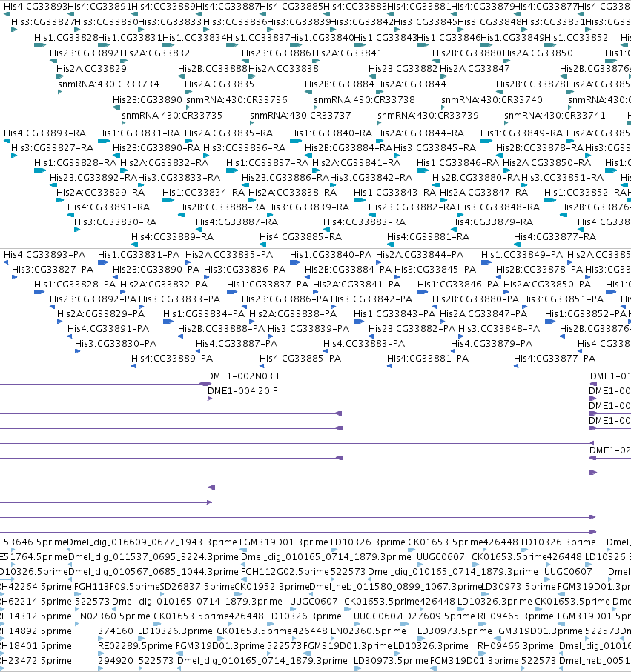Viewport: 631px width, 672px height.
Task: Open the RH09466.3prime EST label
Action: 515,646
